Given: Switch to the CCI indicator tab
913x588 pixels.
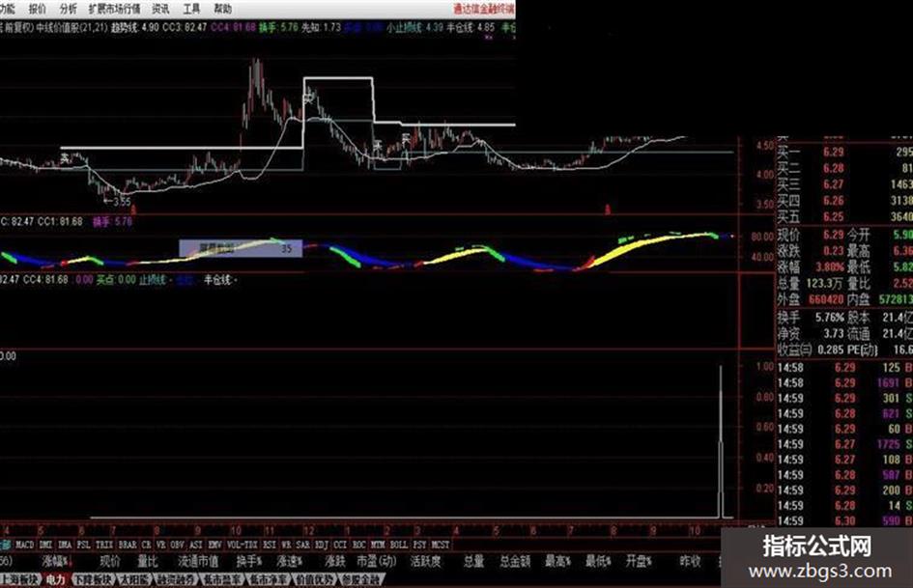Looking at the screenshot, I should (x=340, y=545).
